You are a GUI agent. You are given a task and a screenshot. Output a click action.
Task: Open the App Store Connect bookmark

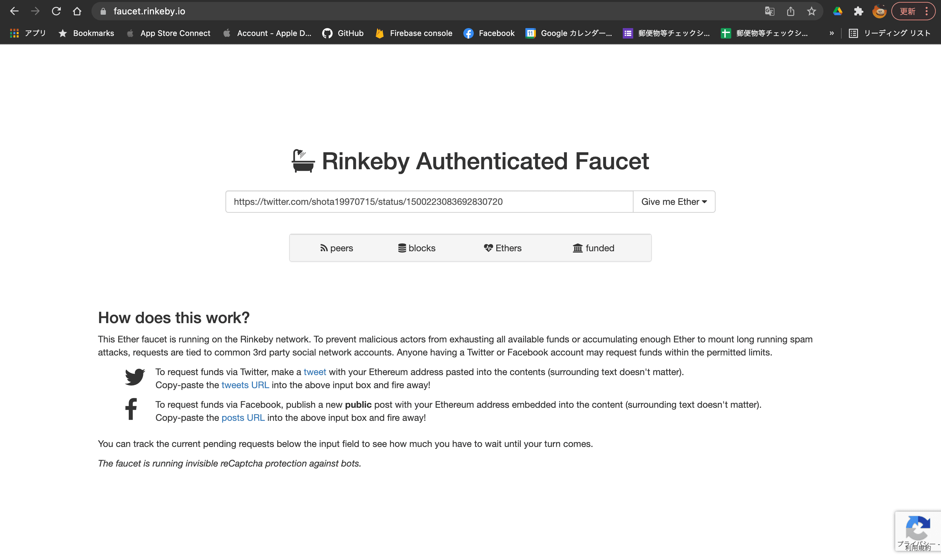click(168, 33)
